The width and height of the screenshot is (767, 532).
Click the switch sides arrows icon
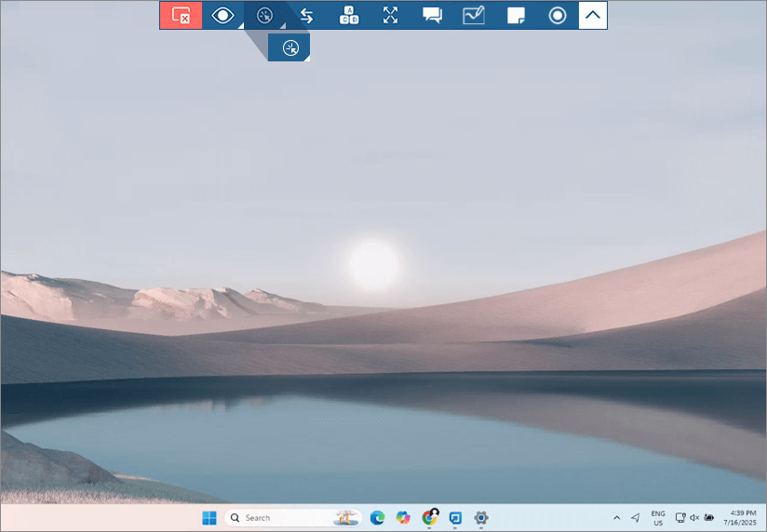tap(306, 16)
